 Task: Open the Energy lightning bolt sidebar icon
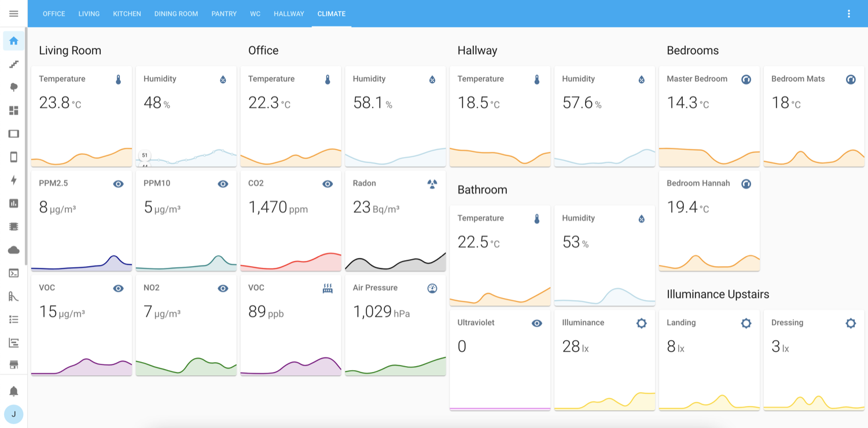point(14,180)
